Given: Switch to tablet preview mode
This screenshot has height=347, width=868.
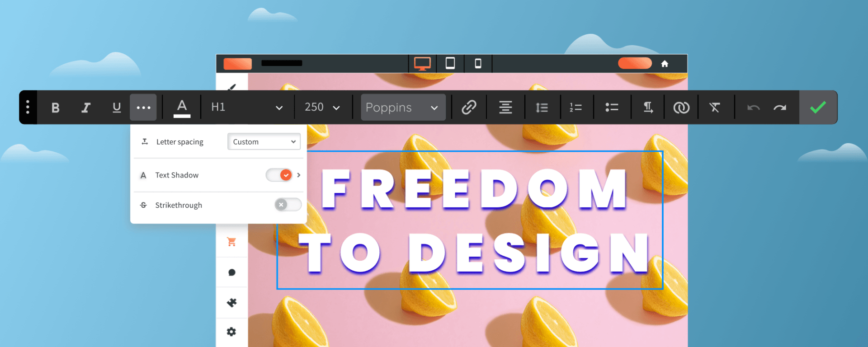Looking at the screenshot, I should coord(450,63).
